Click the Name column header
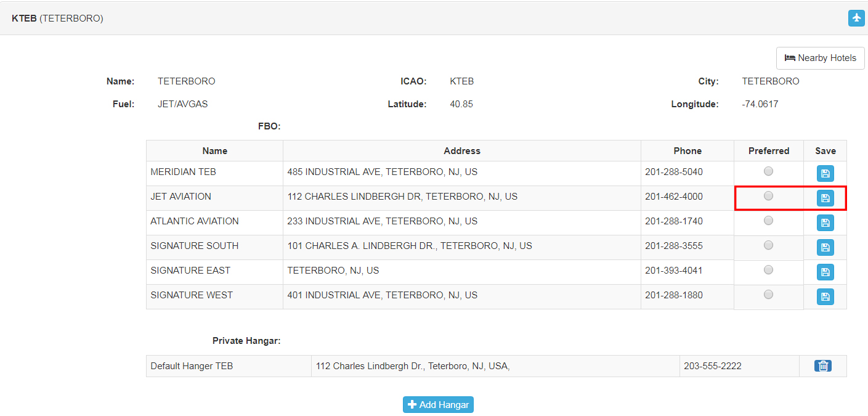 click(214, 151)
